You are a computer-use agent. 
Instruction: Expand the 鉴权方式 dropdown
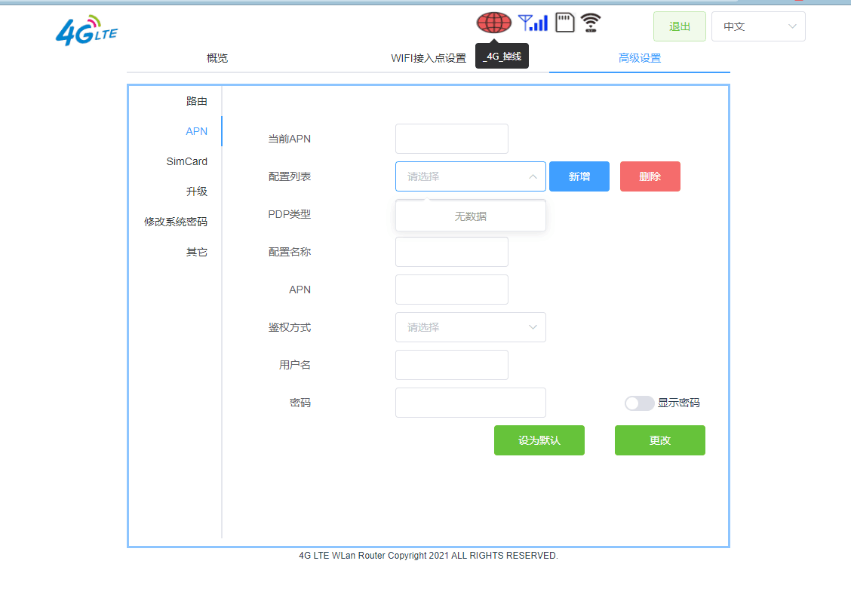[470, 327]
